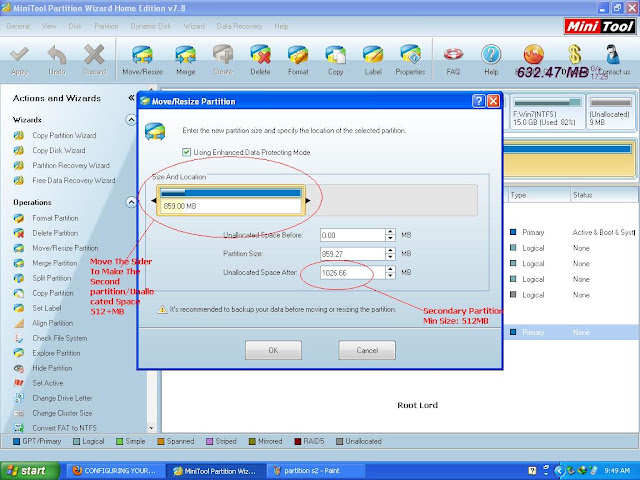640x480 pixels.
Task: Open the Partition menu
Action: click(106, 26)
